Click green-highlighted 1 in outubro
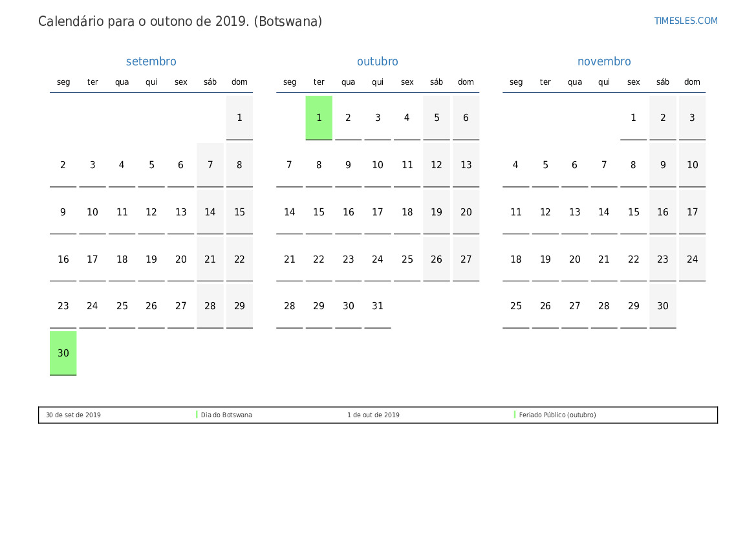This screenshot has height=535, width=756. click(x=319, y=118)
